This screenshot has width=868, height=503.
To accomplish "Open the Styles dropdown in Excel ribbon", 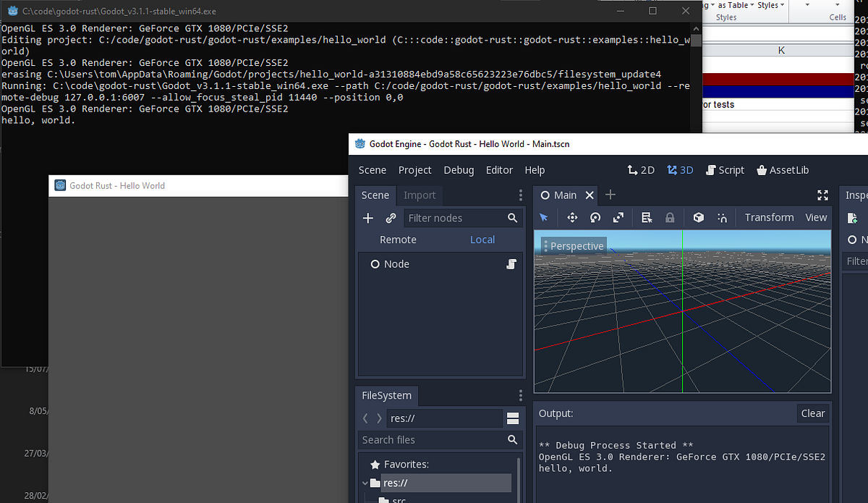I will 772,5.
